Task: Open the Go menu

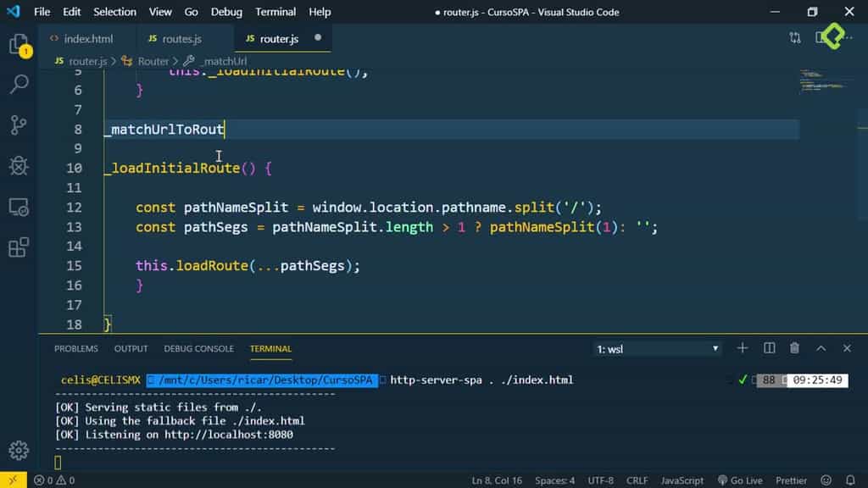Action: point(191,12)
